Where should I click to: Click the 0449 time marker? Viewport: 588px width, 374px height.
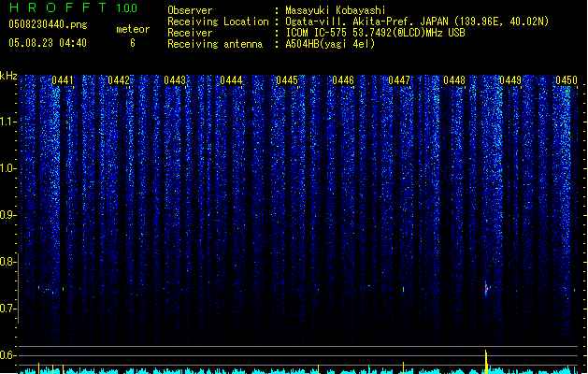510,80
